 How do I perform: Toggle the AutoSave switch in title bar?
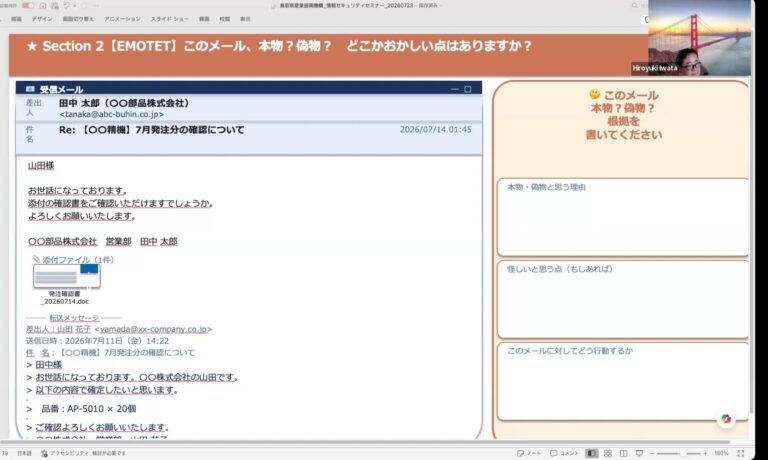pos(28,5)
